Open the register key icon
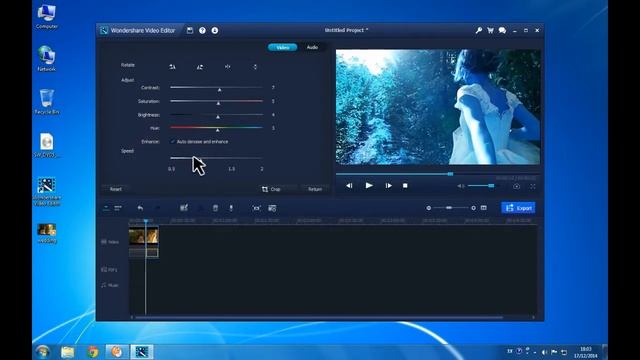The width and height of the screenshot is (640, 360). tap(478, 30)
